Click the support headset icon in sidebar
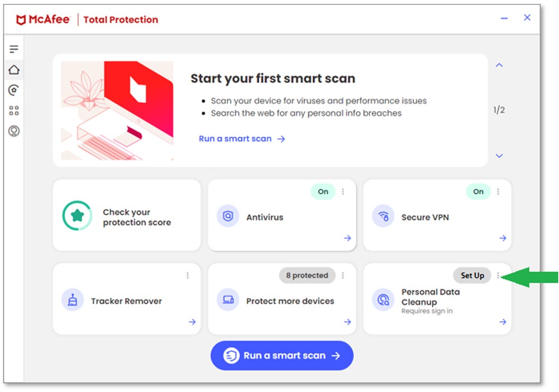Viewport: 559px width, 392px height. (x=14, y=131)
